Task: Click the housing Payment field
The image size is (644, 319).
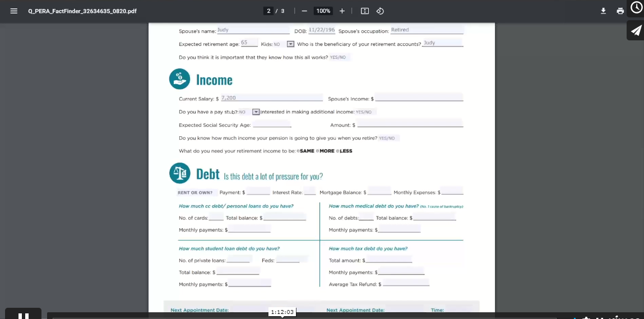Action: click(x=258, y=191)
